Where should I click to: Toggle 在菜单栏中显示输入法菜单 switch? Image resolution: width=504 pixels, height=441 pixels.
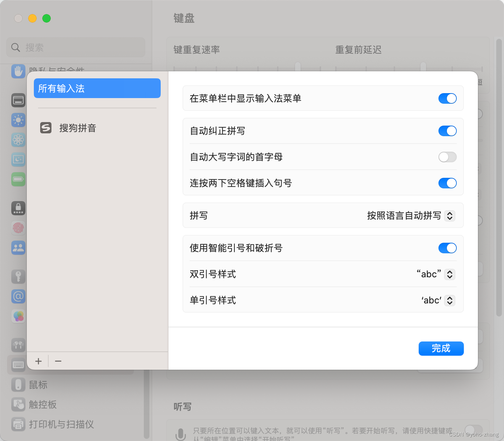(x=448, y=98)
